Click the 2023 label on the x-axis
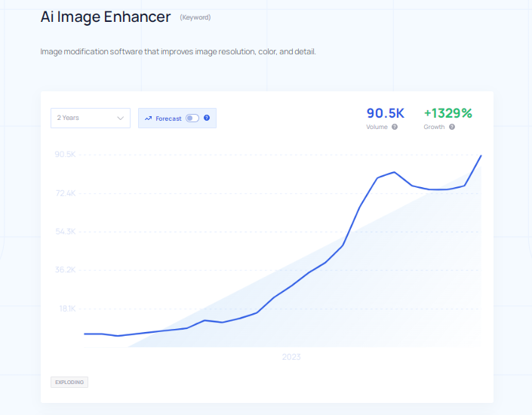 291,357
